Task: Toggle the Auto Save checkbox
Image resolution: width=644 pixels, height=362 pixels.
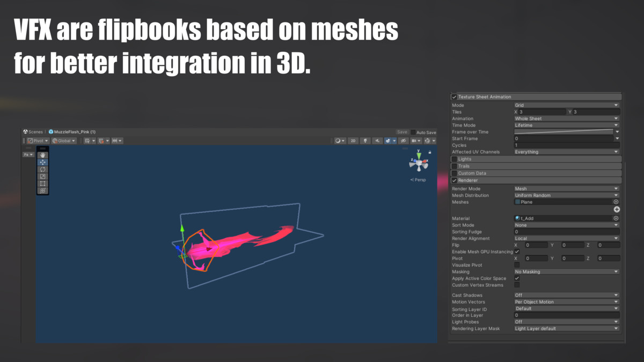Action: pyautogui.click(x=413, y=132)
